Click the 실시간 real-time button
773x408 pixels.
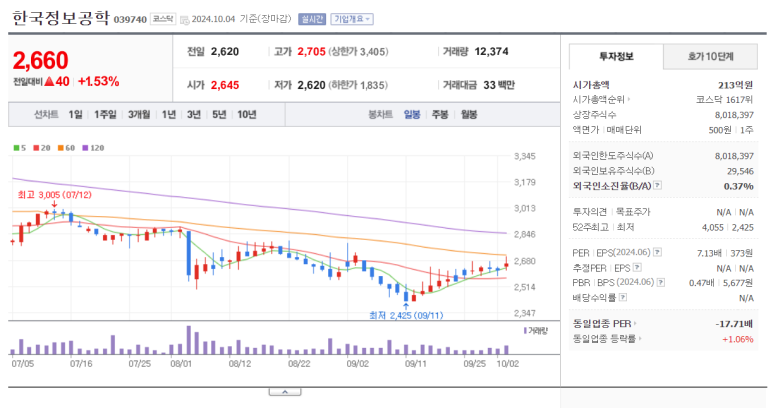(x=312, y=19)
